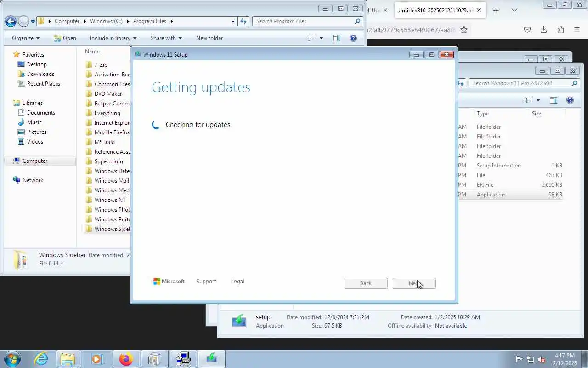The width and height of the screenshot is (588, 368).
Task: Click forward arrow in Program Files window
Action: click(23, 21)
